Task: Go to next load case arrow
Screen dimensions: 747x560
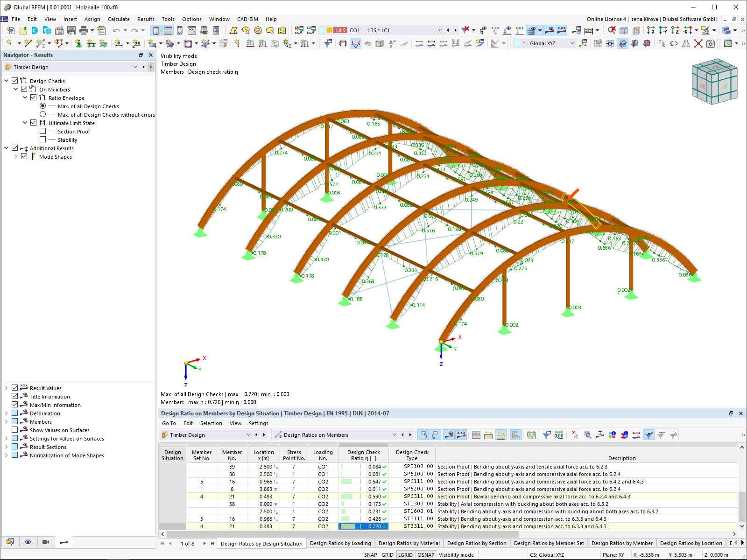Action: click(x=456, y=30)
